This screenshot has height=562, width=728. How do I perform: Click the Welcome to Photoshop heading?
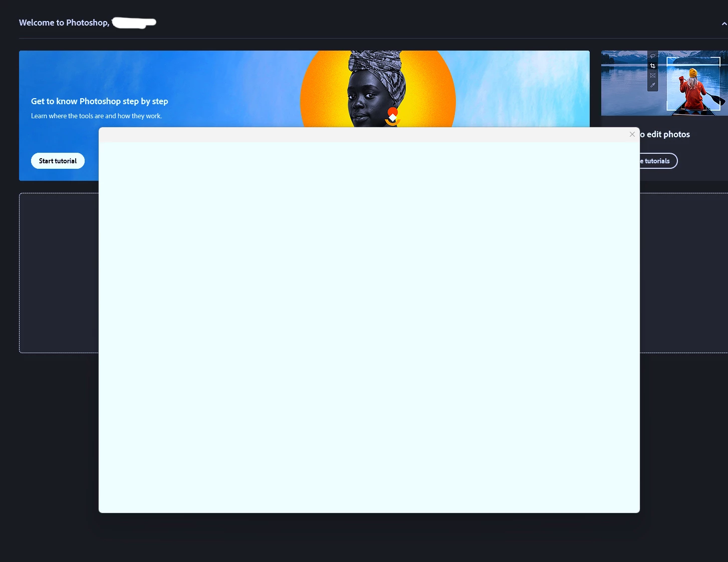tap(64, 23)
